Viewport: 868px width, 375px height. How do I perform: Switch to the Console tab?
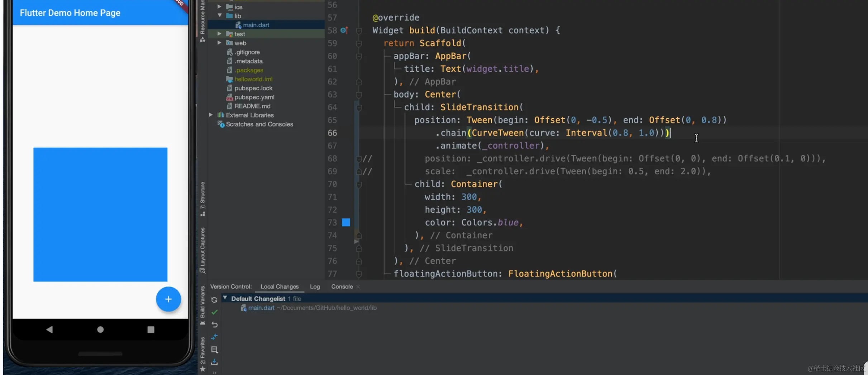coord(342,286)
